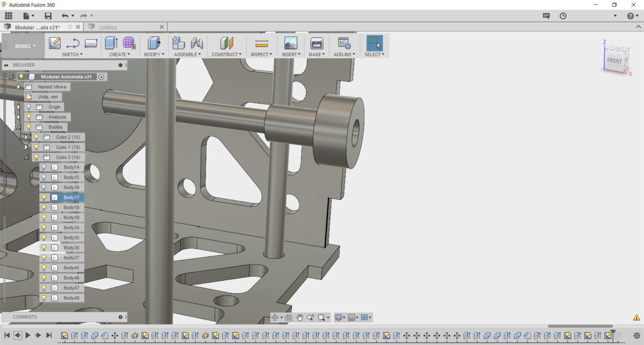
Task: Open the comments notification icon
Action: (x=546, y=16)
